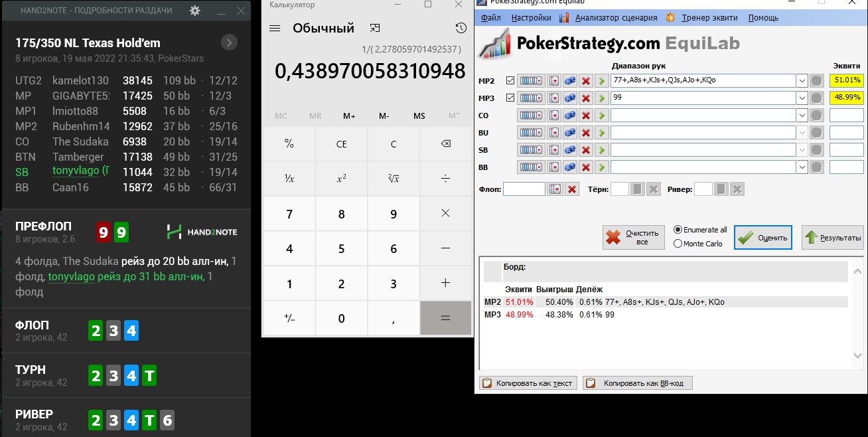
Task: Click the CO range color circle
Action: coord(818,115)
